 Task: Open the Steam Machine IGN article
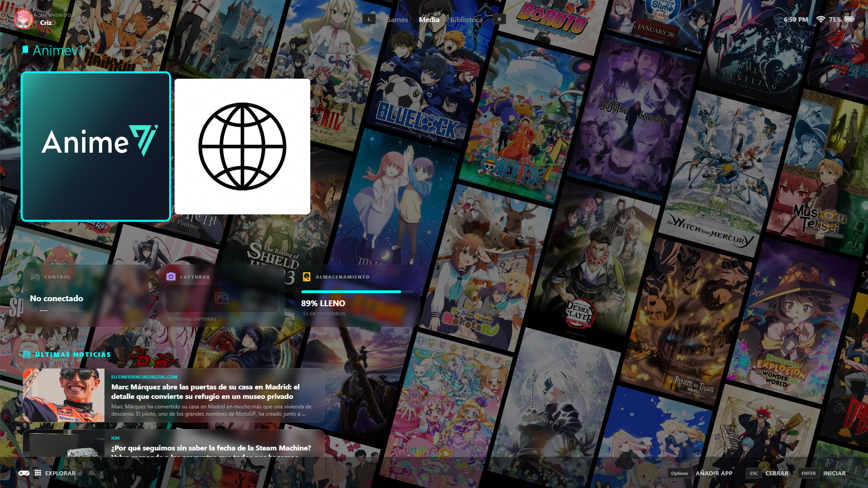(174, 443)
